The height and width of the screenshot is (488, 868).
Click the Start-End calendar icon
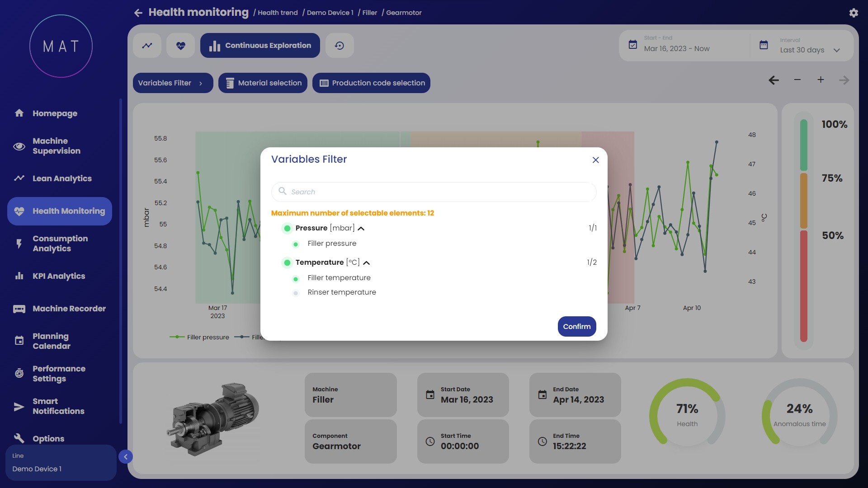[x=633, y=45]
